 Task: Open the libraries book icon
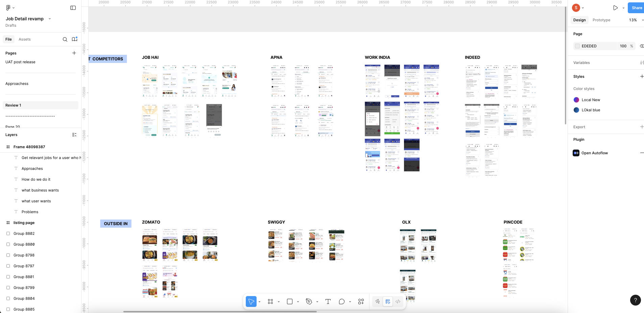75,39
